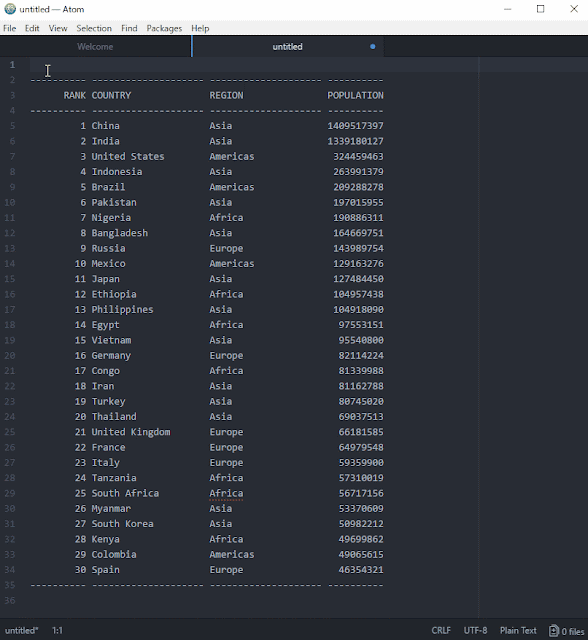The width and height of the screenshot is (588, 640).
Task: Click on Vietnam text
Action: (x=111, y=340)
